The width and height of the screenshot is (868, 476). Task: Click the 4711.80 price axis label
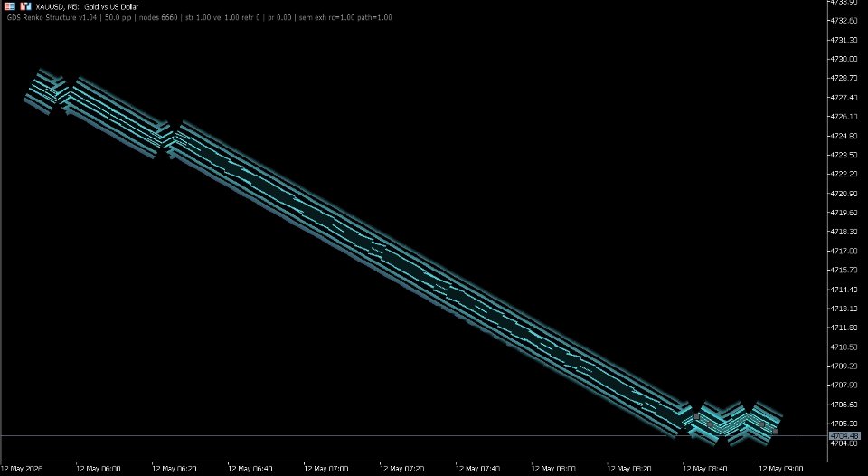(844, 328)
